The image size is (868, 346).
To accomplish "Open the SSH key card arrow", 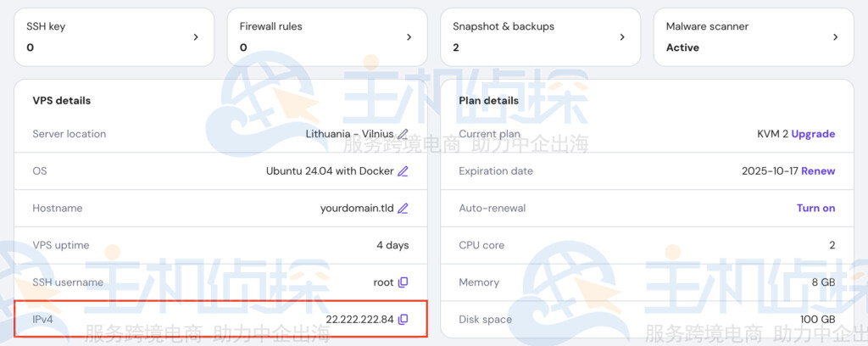I will coord(196,37).
